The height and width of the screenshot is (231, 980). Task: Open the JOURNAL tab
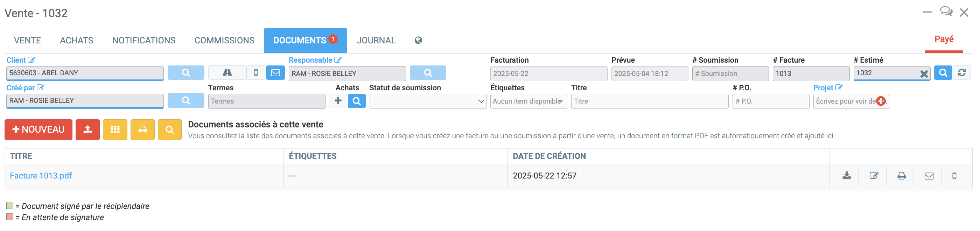tap(376, 40)
